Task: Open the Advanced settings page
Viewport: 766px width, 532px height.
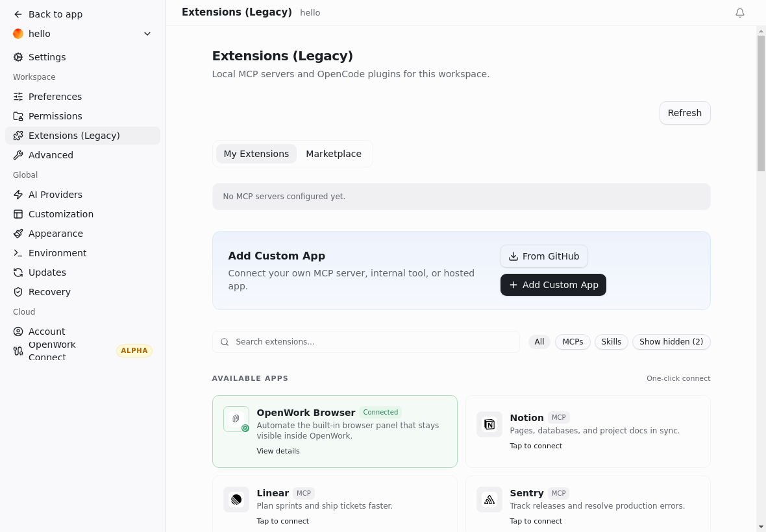Action: [x=82, y=155]
